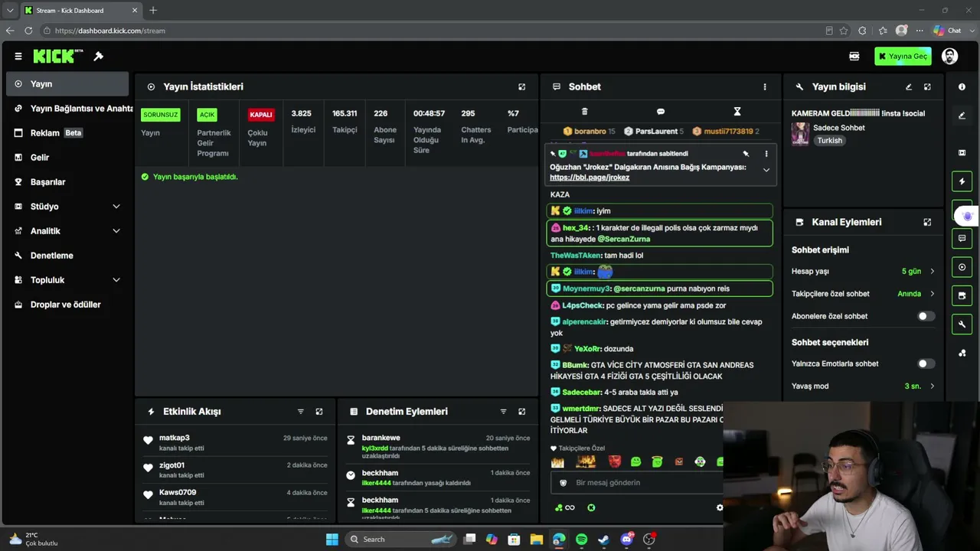Open the Windows Start menu

point(332,540)
